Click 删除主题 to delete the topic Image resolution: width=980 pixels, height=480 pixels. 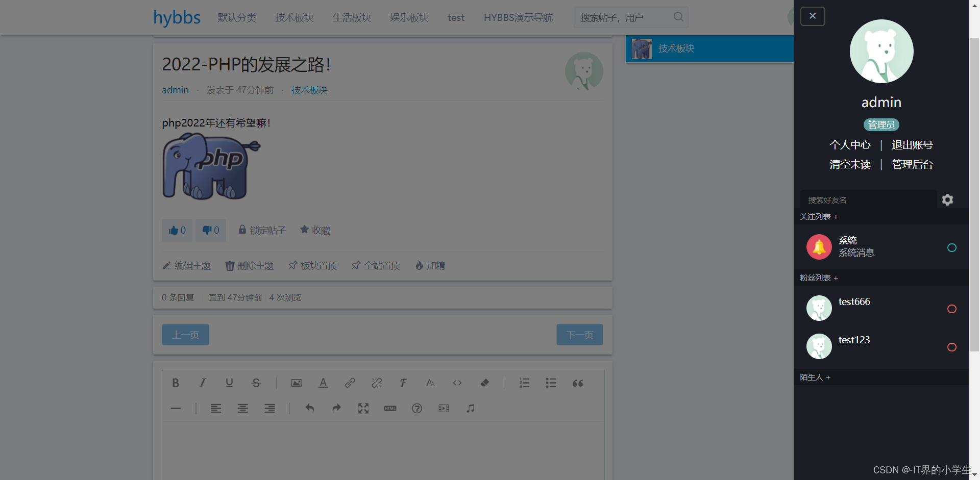pos(250,266)
